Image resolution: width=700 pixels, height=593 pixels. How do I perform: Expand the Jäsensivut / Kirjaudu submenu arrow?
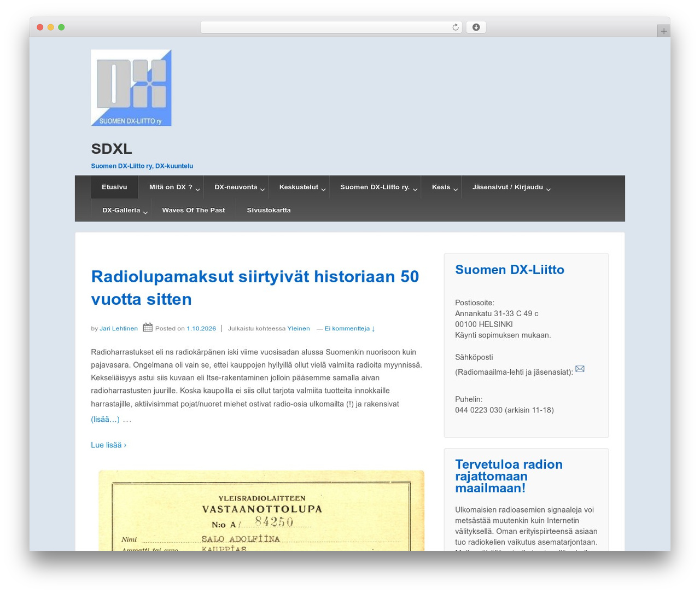point(549,189)
